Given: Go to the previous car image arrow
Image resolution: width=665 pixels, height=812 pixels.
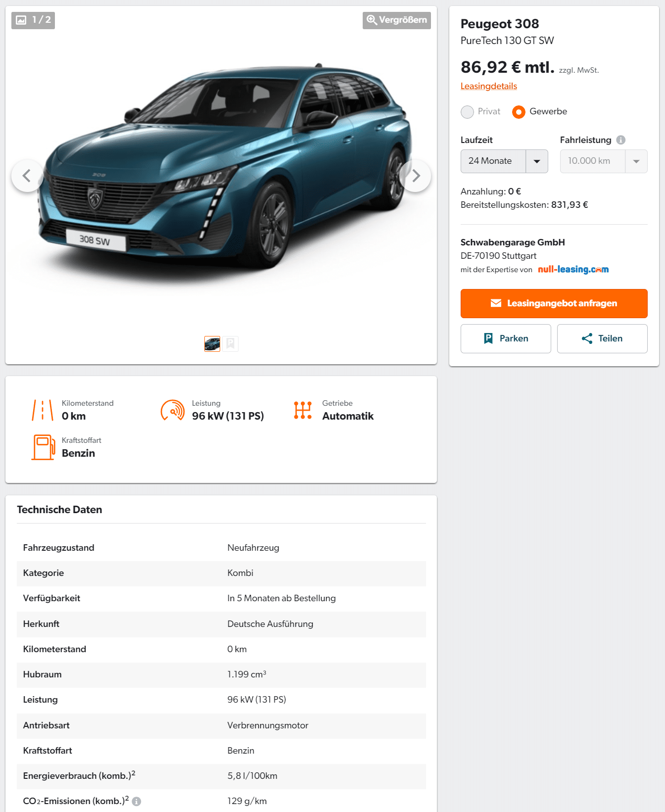Looking at the screenshot, I should [x=27, y=176].
